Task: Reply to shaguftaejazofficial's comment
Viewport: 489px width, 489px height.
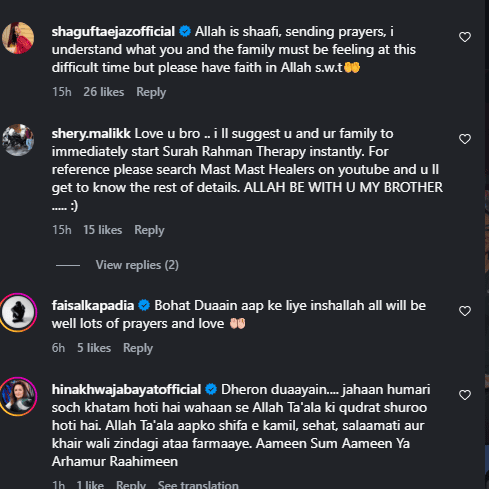Action: [x=151, y=92]
